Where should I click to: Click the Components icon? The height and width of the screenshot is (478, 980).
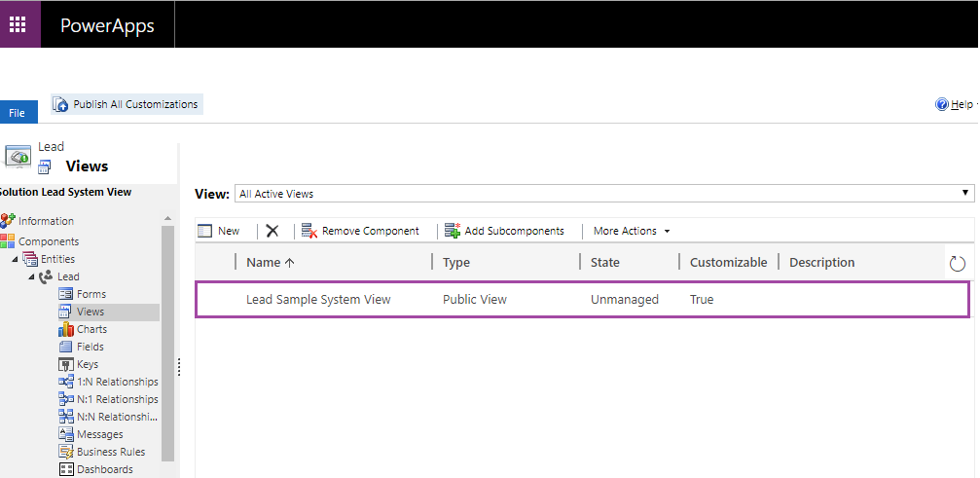[8, 241]
